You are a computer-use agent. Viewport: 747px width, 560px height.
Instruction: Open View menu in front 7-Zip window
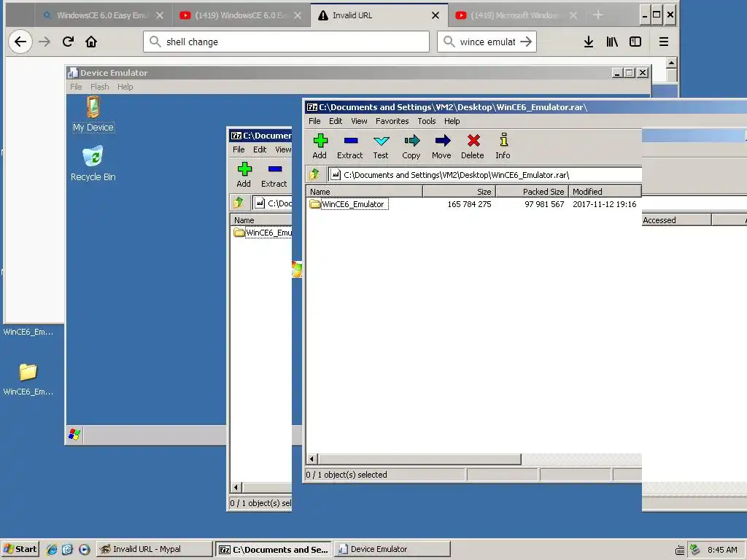[359, 121]
